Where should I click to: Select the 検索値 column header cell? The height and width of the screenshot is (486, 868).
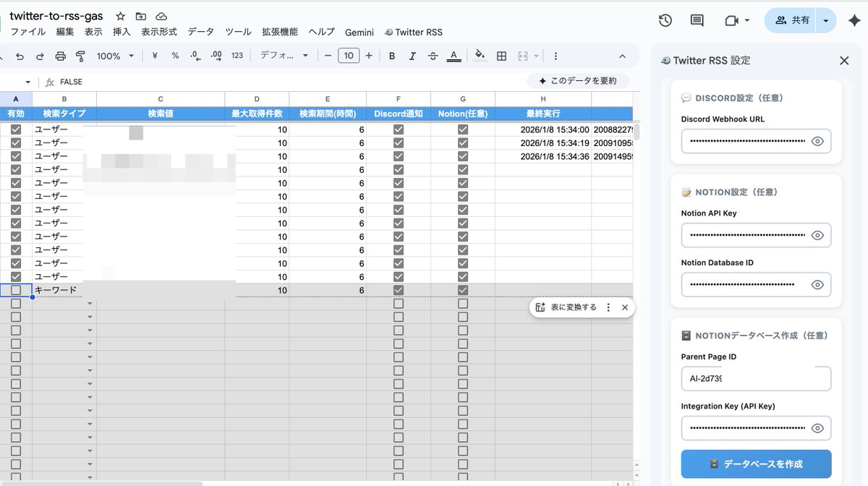click(161, 114)
